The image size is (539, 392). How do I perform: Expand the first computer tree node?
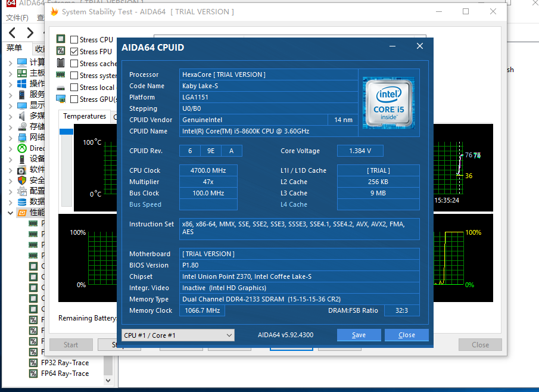[x=10, y=63]
